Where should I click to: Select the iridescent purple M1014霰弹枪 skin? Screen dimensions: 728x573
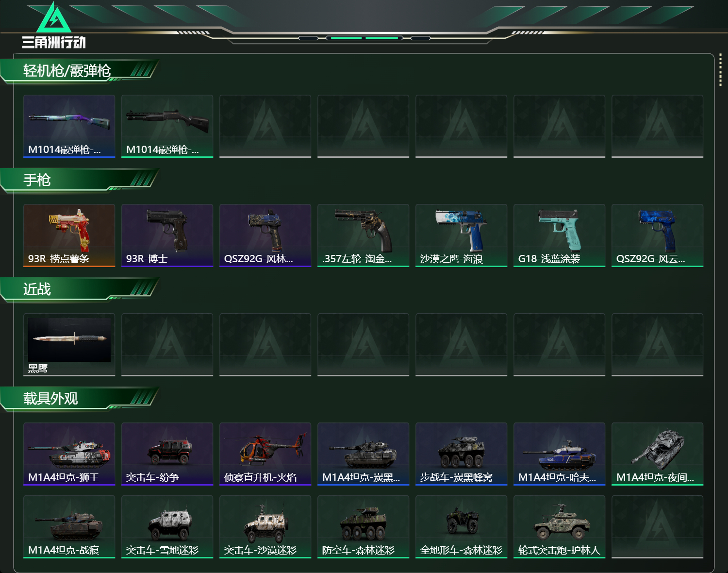pyautogui.click(x=69, y=126)
